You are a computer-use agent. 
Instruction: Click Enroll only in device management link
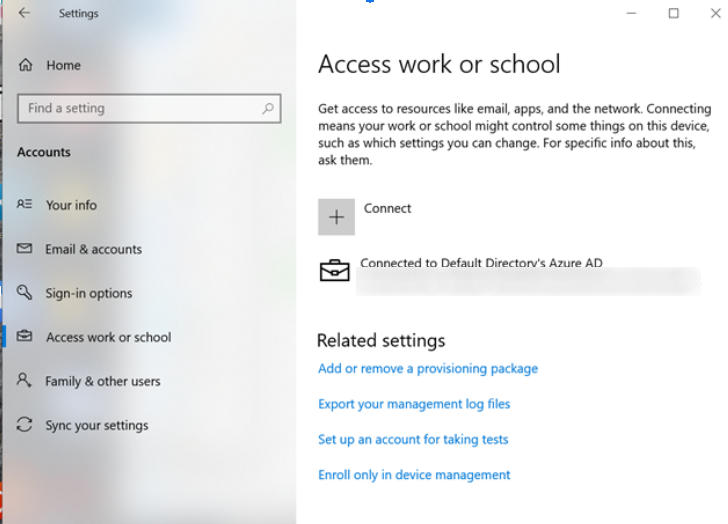pyautogui.click(x=414, y=475)
